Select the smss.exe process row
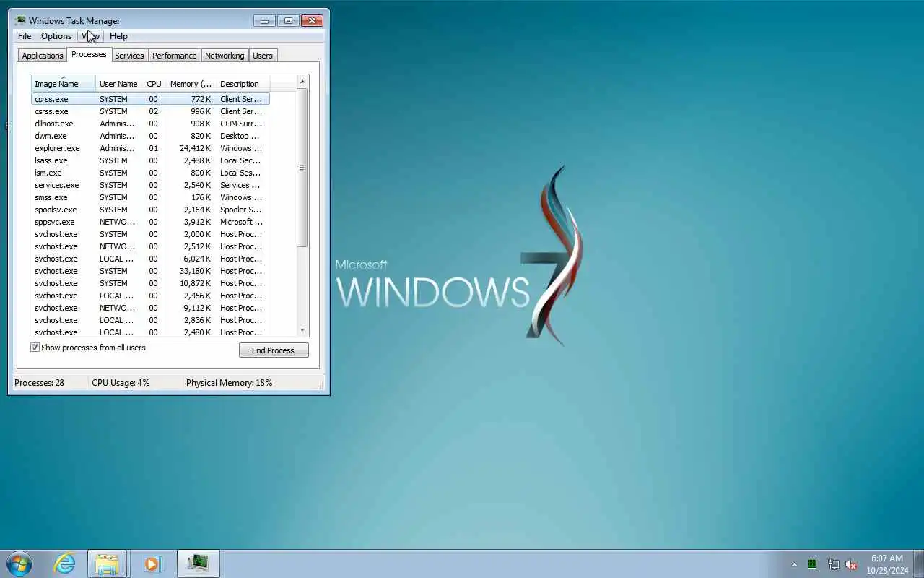The width and height of the screenshot is (924, 578). coord(150,197)
